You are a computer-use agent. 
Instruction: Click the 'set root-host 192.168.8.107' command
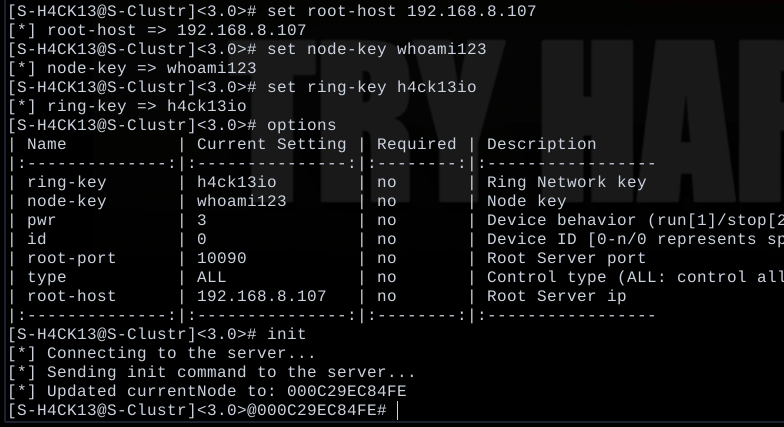[x=402, y=11]
